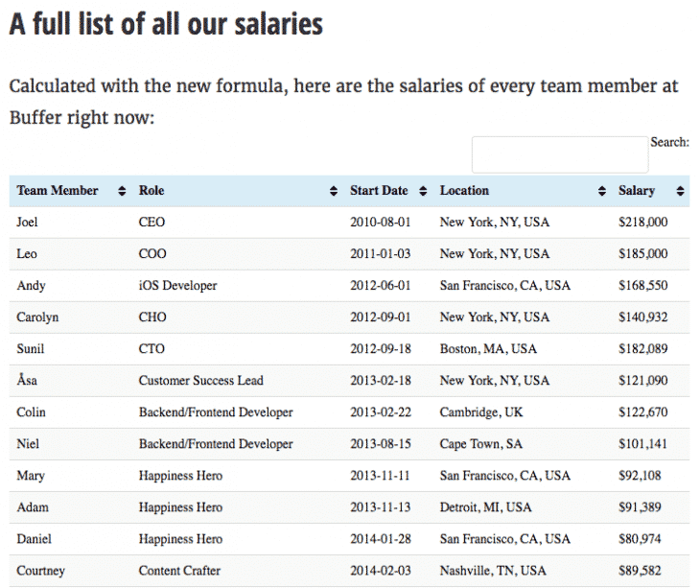Select Daniel's salary $80,974
This screenshot has height=588, width=700.
point(640,539)
